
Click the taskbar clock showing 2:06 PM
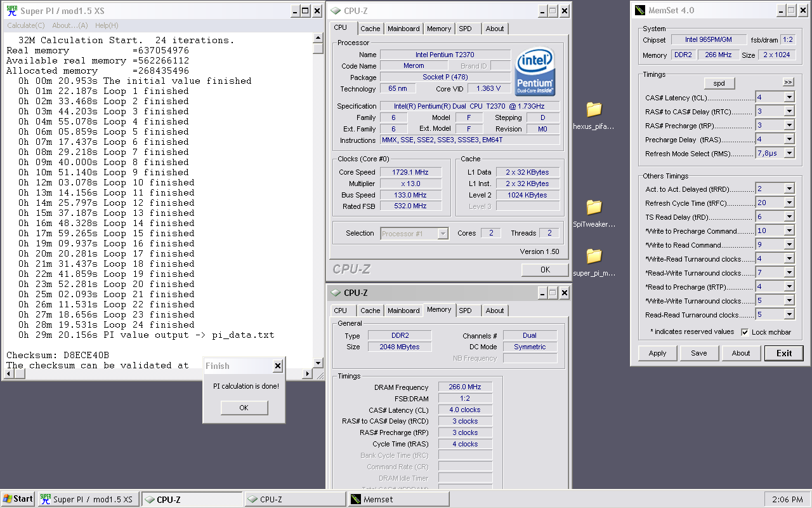(x=787, y=500)
